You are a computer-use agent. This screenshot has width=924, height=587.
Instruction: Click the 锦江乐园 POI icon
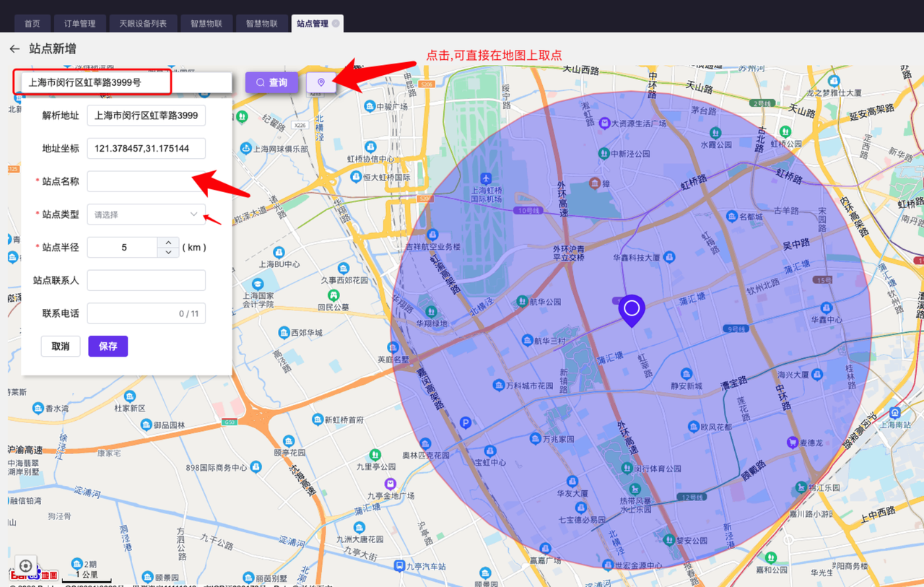tap(801, 487)
